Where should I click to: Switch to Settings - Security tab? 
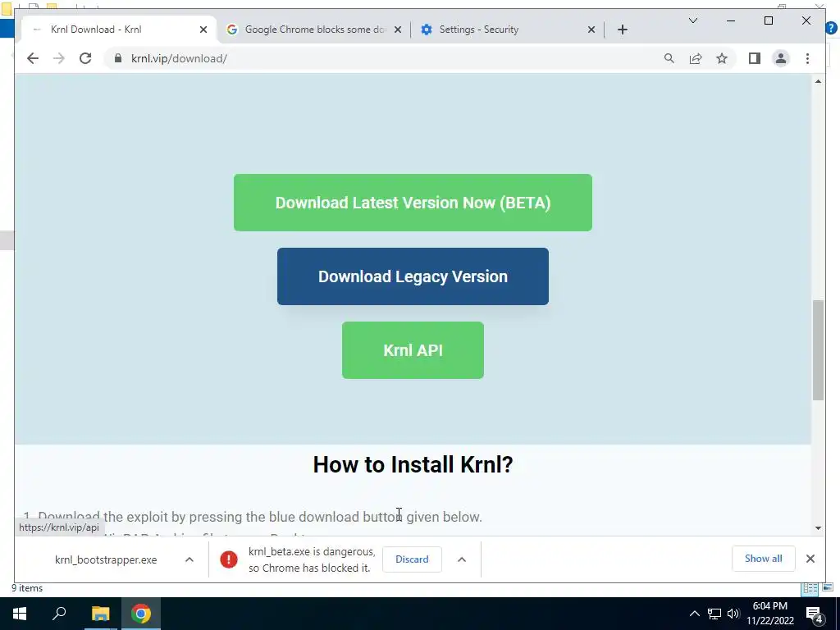pyautogui.click(x=508, y=30)
